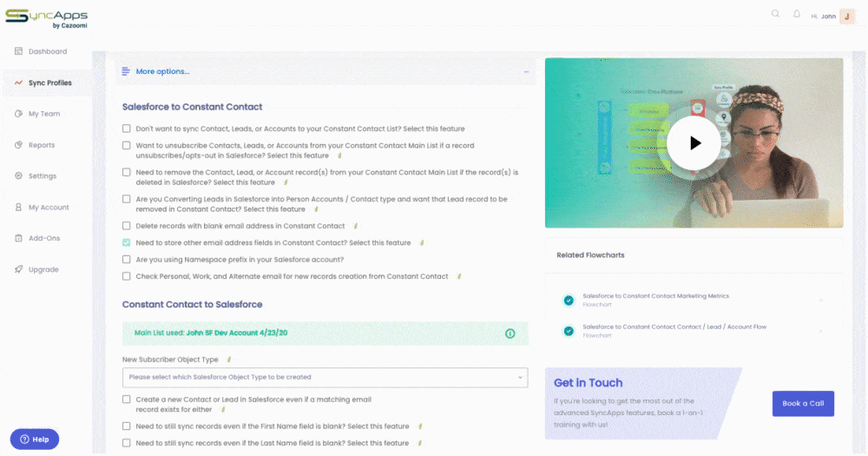Enable sync even if Last Name blank
The height and width of the screenshot is (456, 868).
127,443
